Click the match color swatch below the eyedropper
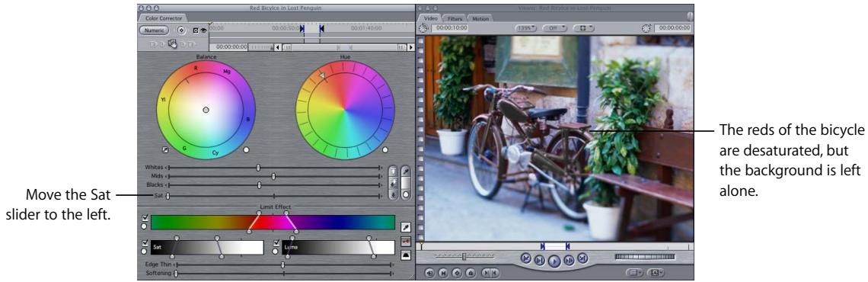The image size is (868, 282). 407,184
